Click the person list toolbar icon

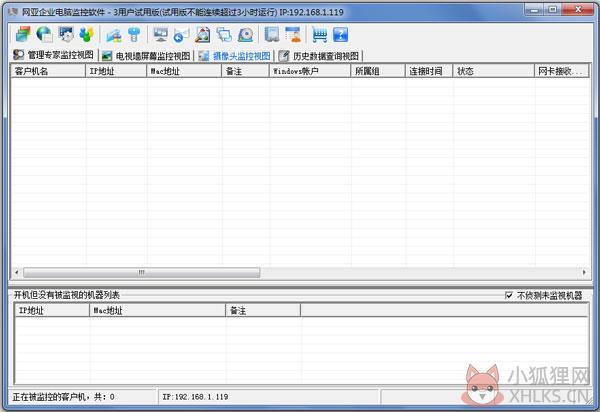pos(293,35)
